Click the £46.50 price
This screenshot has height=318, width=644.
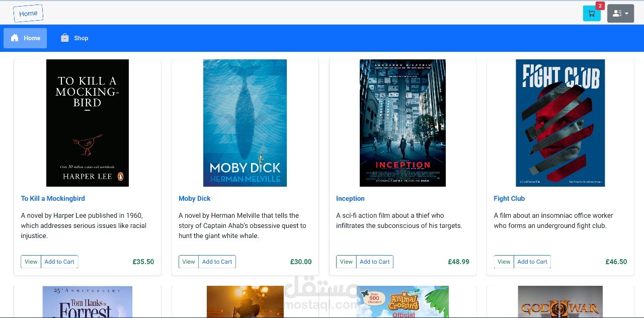click(x=616, y=262)
